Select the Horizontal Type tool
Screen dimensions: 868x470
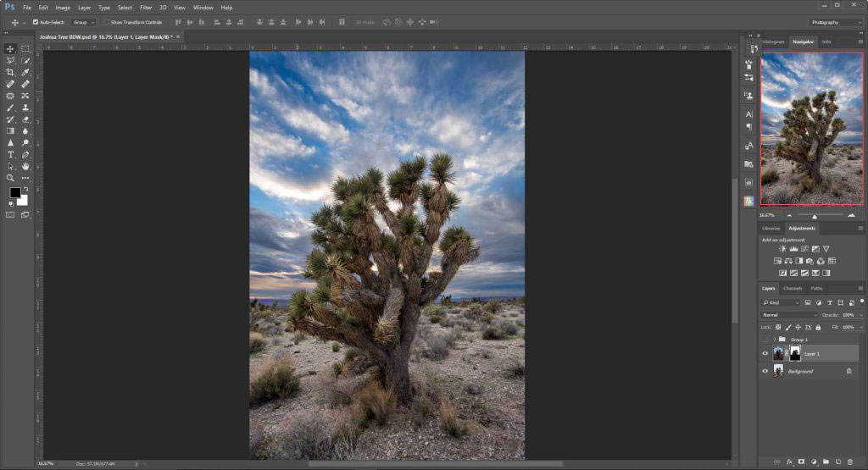[x=10, y=155]
